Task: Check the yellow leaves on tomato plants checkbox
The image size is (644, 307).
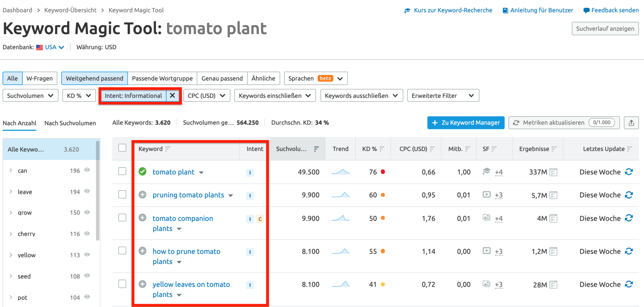Action: [x=122, y=284]
